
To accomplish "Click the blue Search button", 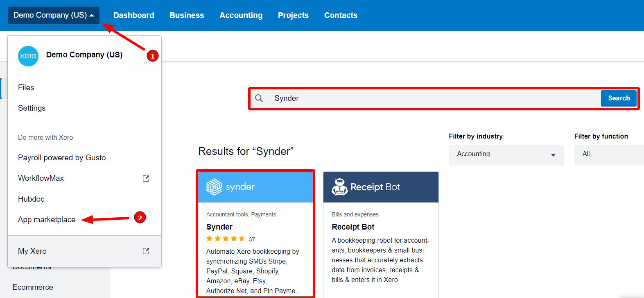I will tap(619, 98).
